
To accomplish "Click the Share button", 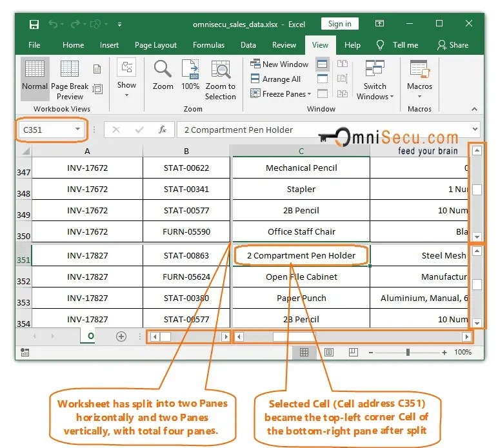I will (453, 45).
